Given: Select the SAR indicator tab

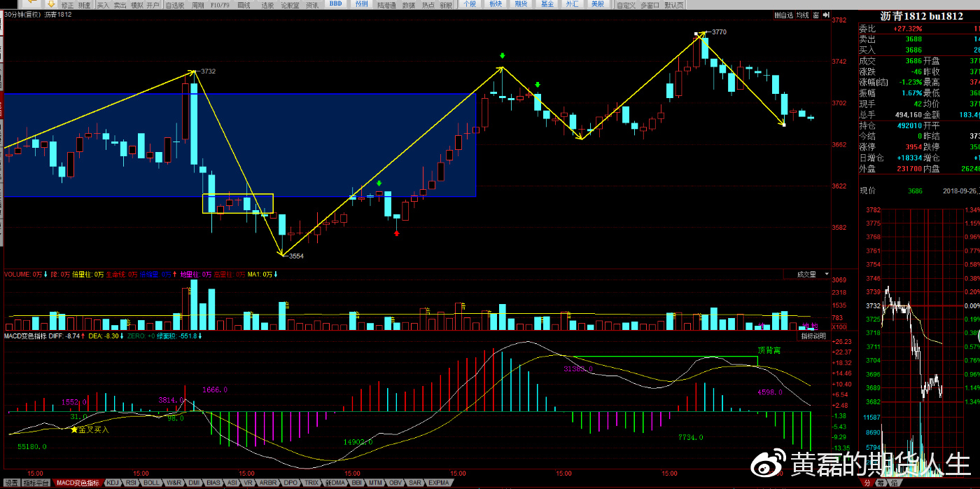Looking at the screenshot, I should coord(416,483).
